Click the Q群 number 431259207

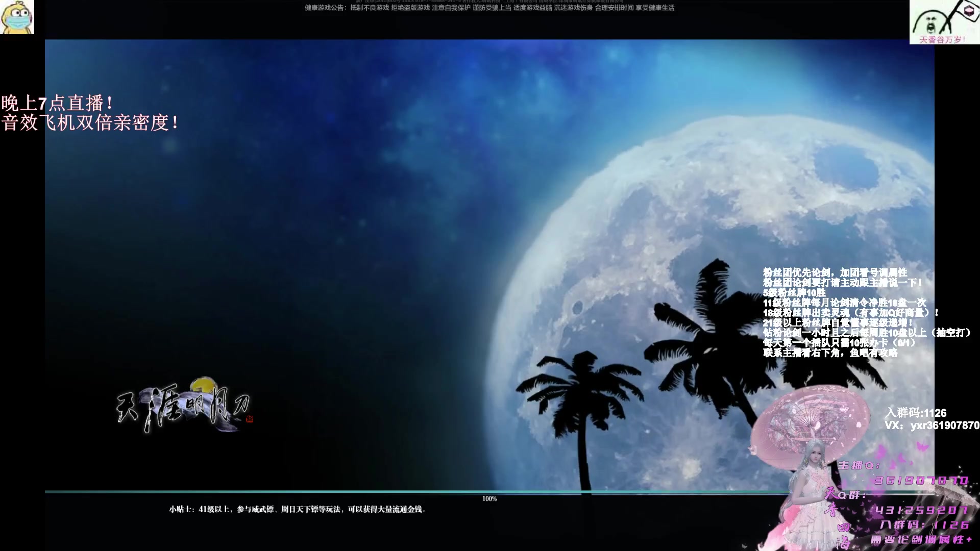[921, 510]
